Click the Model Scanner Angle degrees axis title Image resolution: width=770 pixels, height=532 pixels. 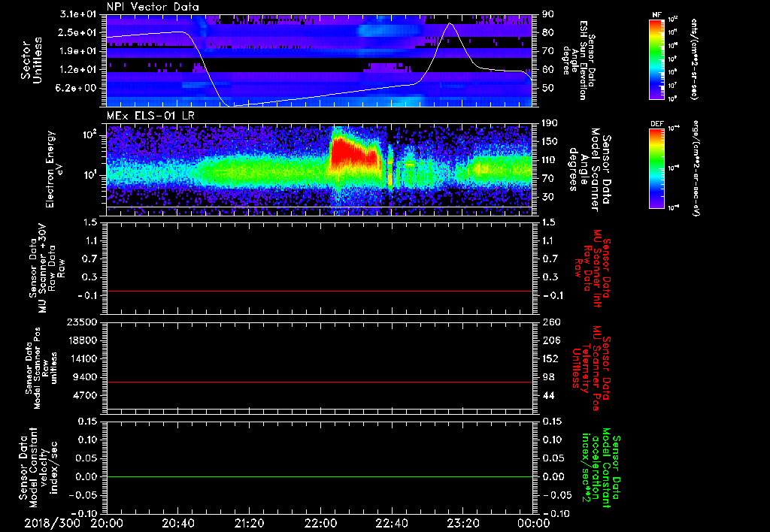[590, 170]
